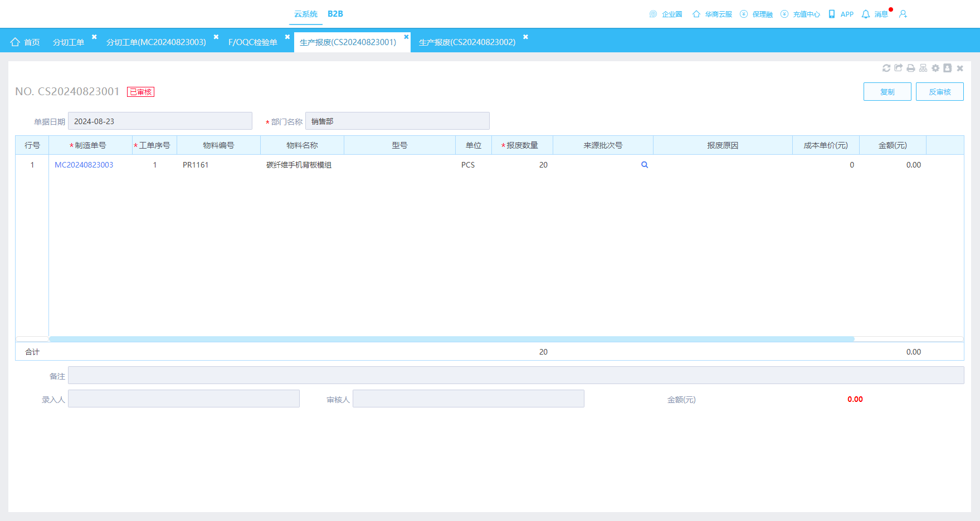Click the 复制 button

click(888, 92)
